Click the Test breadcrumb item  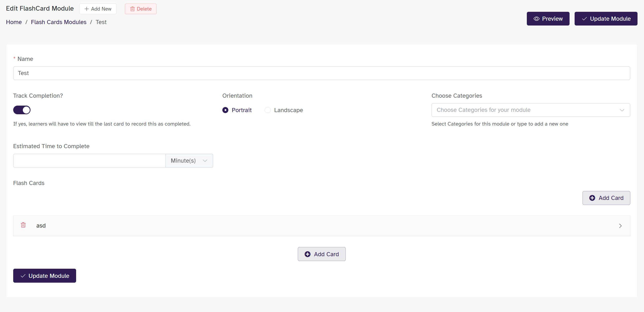pos(101,22)
